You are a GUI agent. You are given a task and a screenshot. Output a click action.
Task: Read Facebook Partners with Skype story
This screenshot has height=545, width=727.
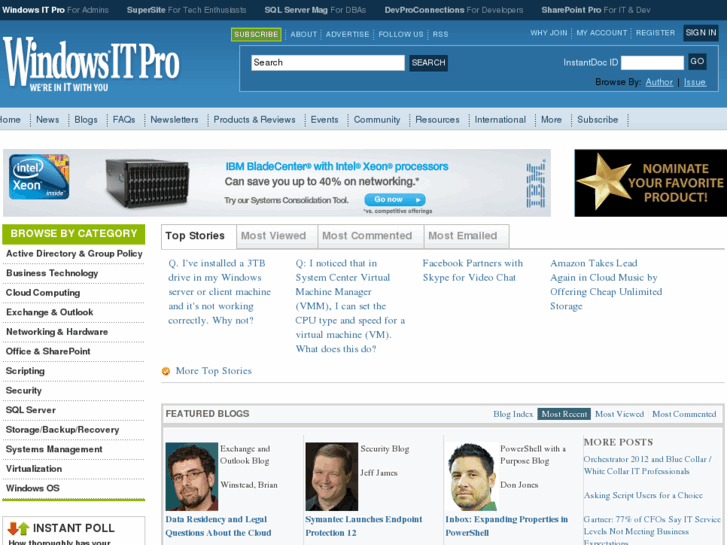[472, 270]
